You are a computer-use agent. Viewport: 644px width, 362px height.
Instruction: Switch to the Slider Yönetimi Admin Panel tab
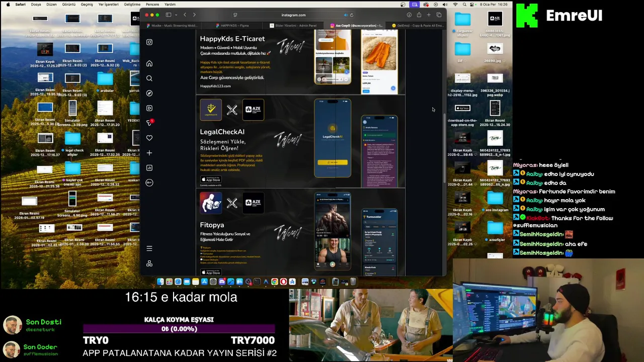pos(293,26)
